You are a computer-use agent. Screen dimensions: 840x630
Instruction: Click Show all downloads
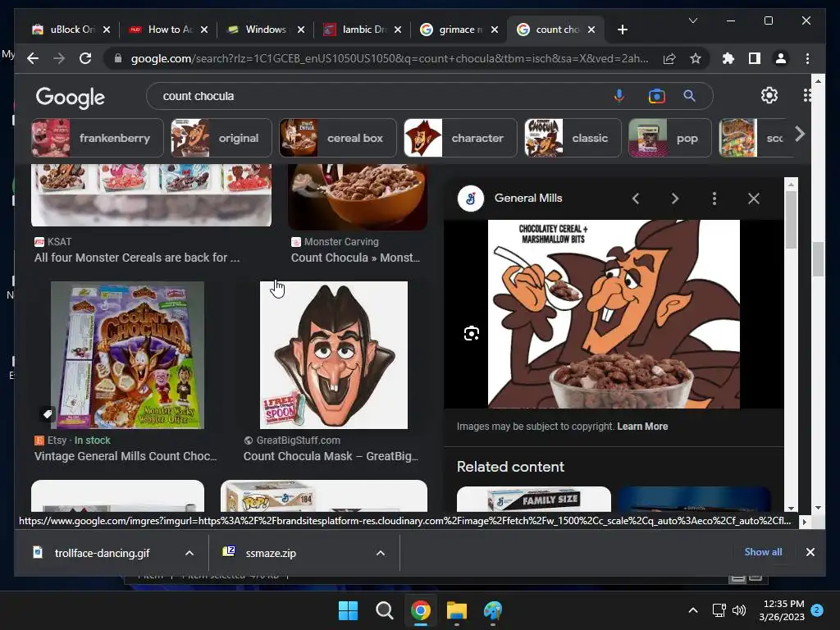pyautogui.click(x=763, y=552)
